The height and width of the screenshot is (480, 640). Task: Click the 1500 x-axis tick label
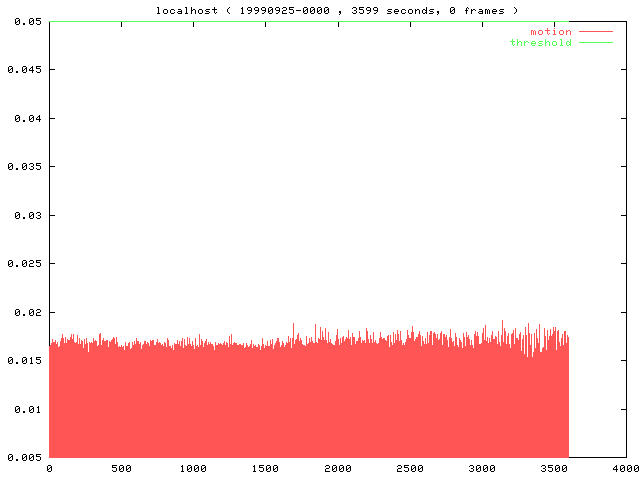(x=265, y=468)
